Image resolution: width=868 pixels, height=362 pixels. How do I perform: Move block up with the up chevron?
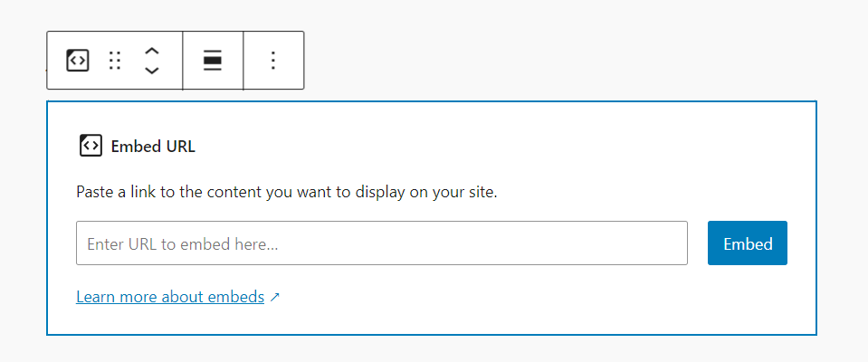[152, 52]
